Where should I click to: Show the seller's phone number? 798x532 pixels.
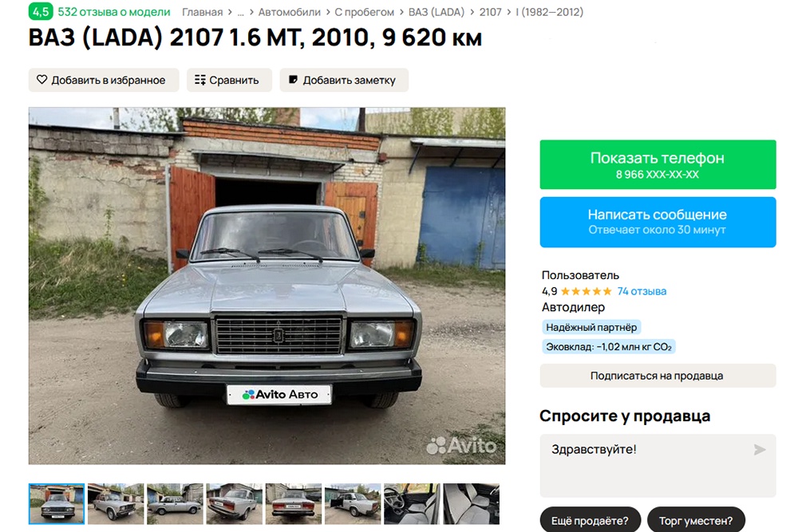pos(658,164)
